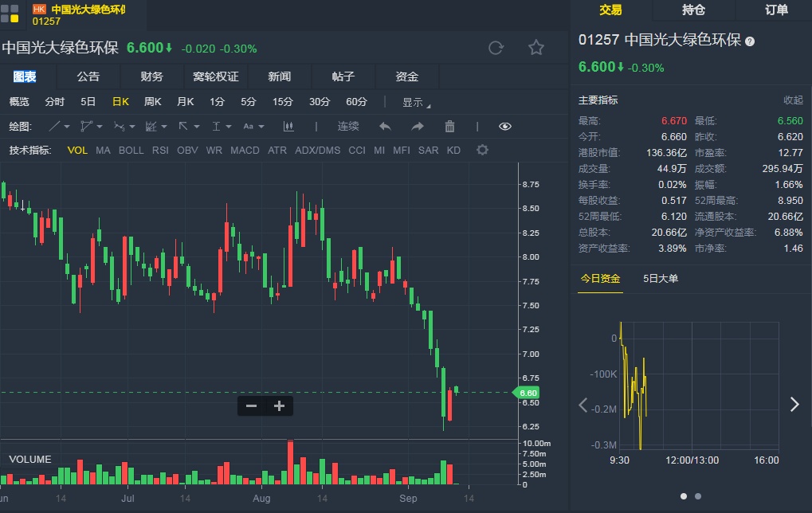The image size is (812, 513).
Task: Open technical indicator settings gear
Action: (x=482, y=150)
